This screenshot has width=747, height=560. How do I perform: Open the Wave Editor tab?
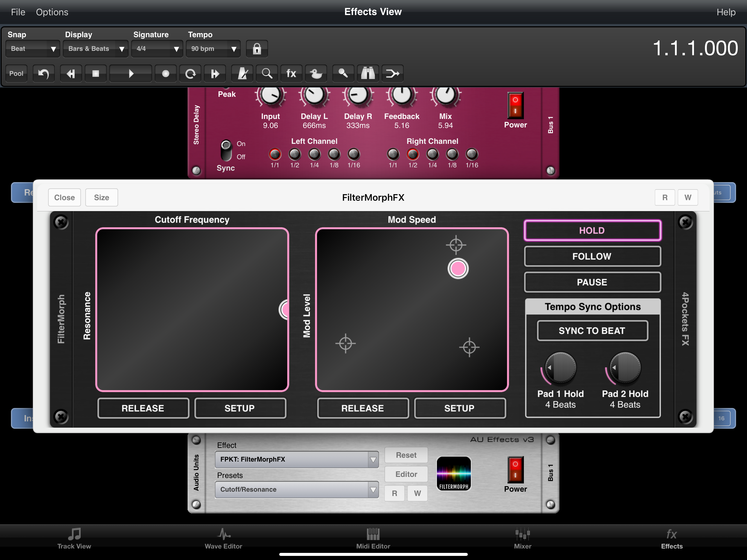(224, 539)
